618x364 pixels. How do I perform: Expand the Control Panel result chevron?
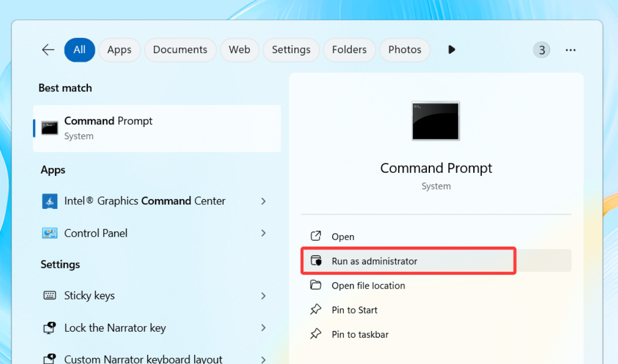[x=263, y=233]
